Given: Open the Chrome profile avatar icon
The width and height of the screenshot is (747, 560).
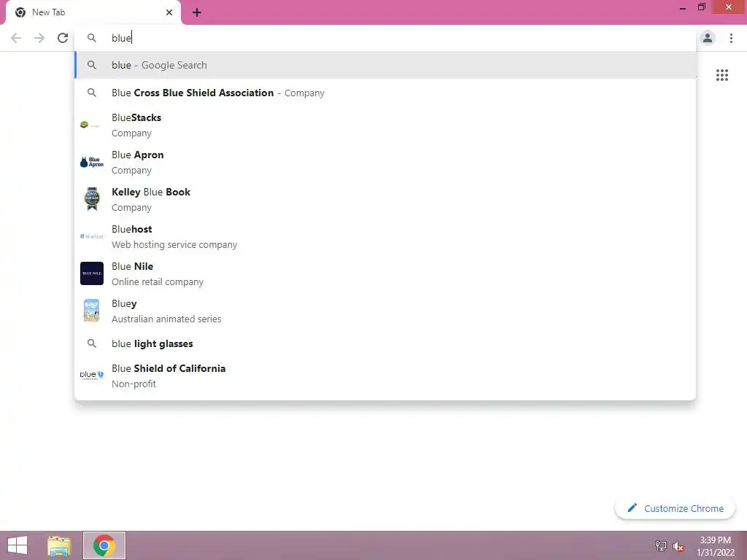Looking at the screenshot, I should pos(708,38).
